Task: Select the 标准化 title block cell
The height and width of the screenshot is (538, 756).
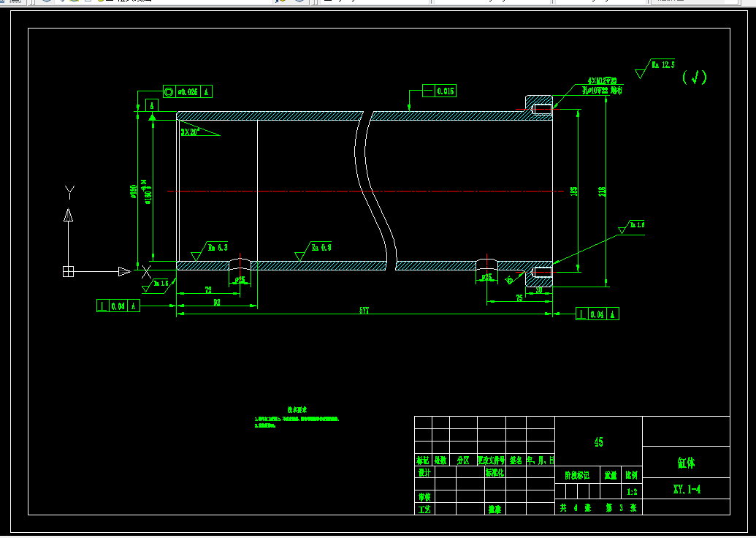Action: (495, 473)
